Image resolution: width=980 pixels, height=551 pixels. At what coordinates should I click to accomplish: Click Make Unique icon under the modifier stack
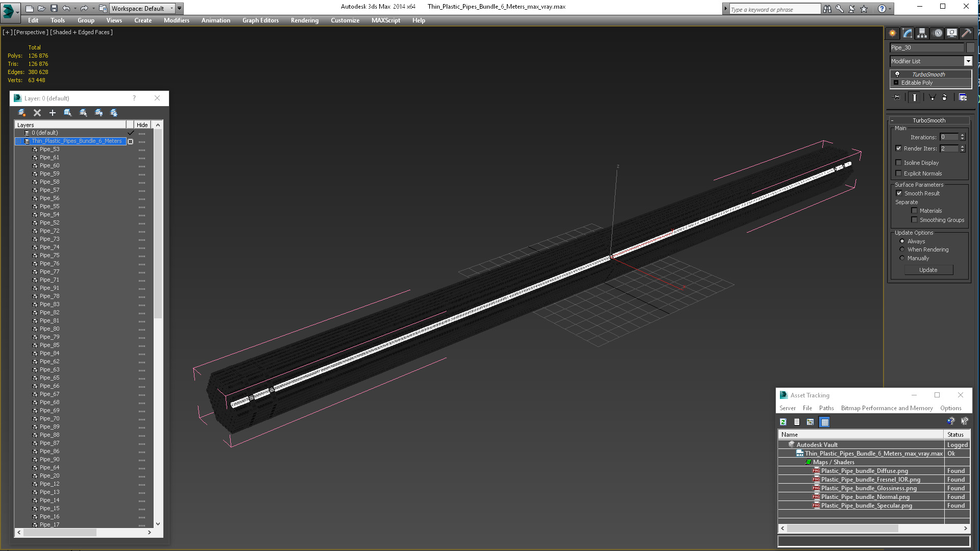(x=932, y=97)
